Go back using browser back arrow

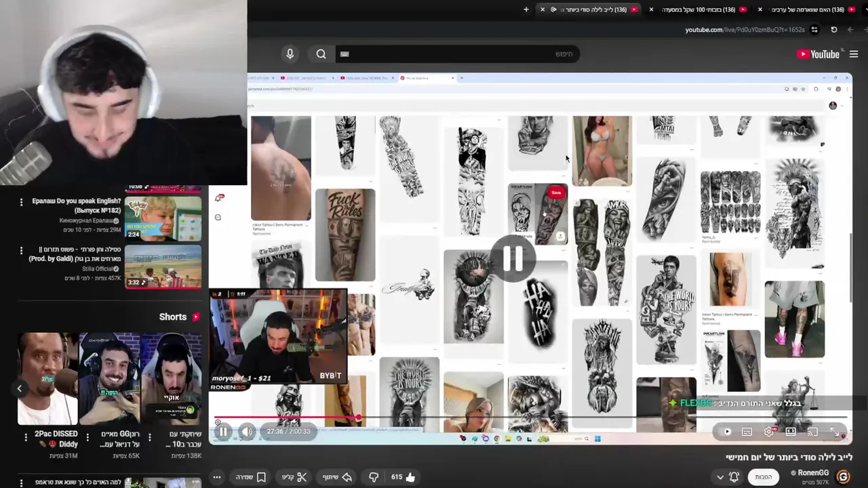click(x=850, y=30)
